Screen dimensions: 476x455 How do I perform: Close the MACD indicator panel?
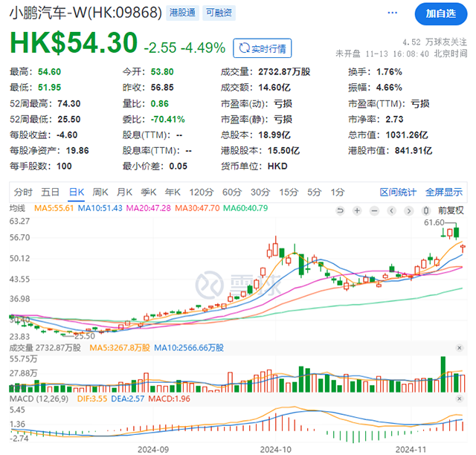460,398
